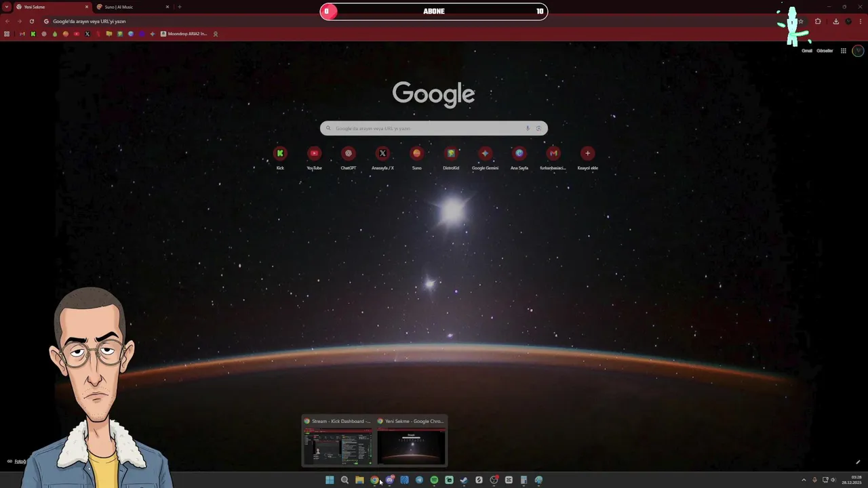This screenshot has width=868, height=488.
Task: Open the Kick bookmark icon
Action: coord(33,34)
